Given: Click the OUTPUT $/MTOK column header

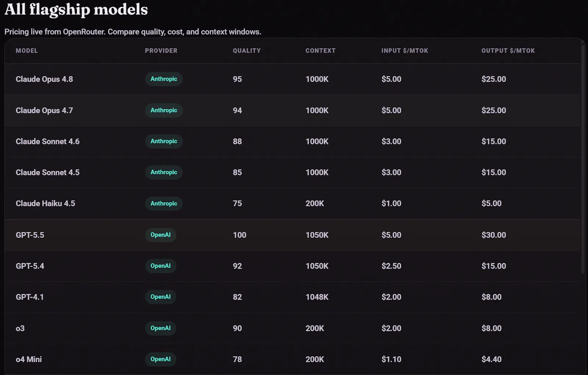Looking at the screenshot, I should 508,51.
